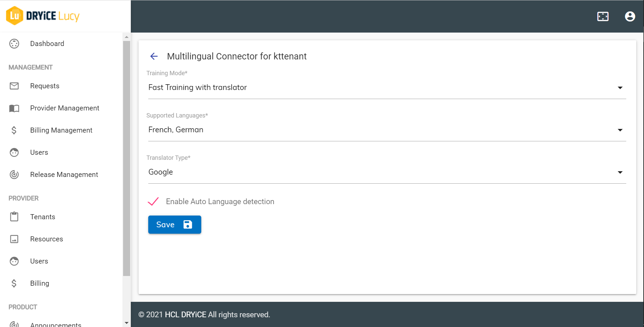This screenshot has height=327, width=644.
Task: Click the user account icon top right
Action: 630,16
